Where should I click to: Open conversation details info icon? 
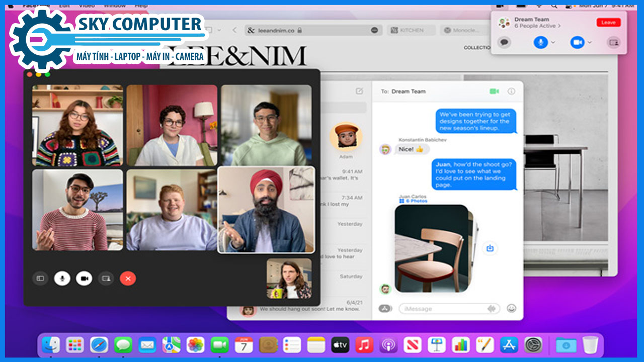coord(512,92)
